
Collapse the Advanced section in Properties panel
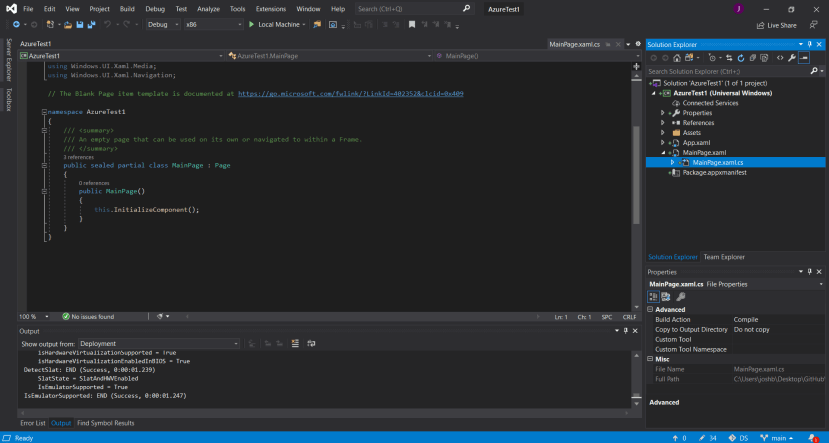tap(650, 309)
